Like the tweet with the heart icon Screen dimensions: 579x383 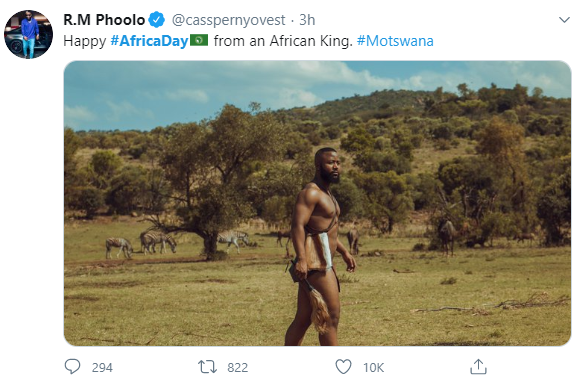pos(343,367)
